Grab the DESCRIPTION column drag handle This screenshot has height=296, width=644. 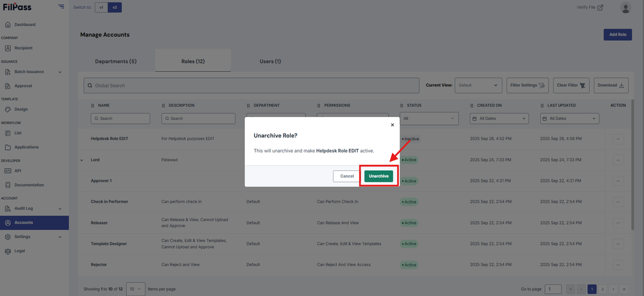[163, 105]
